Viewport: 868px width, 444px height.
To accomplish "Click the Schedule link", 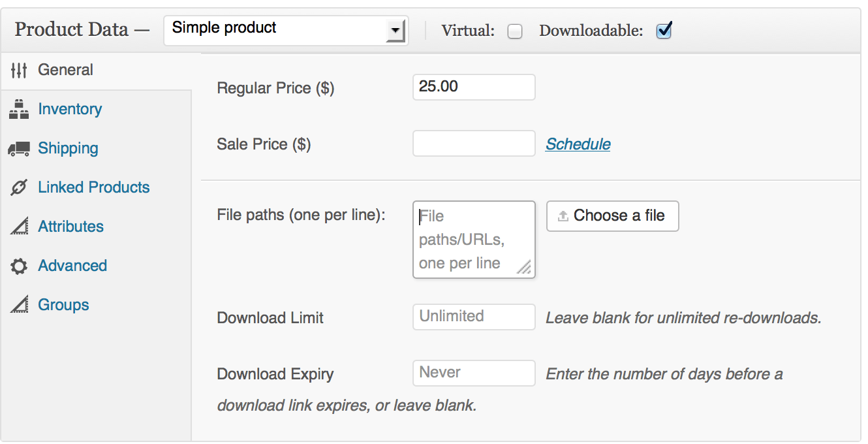I will click(578, 144).
